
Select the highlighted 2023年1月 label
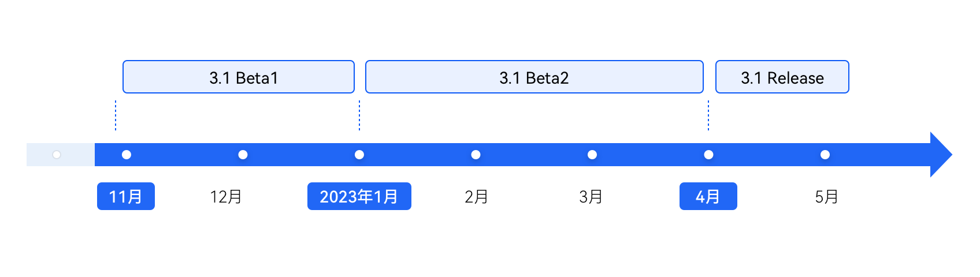tap(359, 196)
